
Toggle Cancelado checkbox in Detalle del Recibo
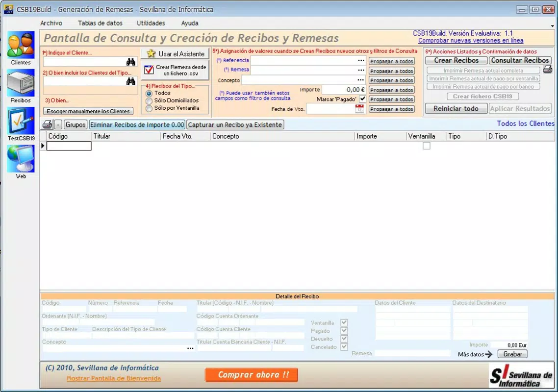[x=344, y=347]
